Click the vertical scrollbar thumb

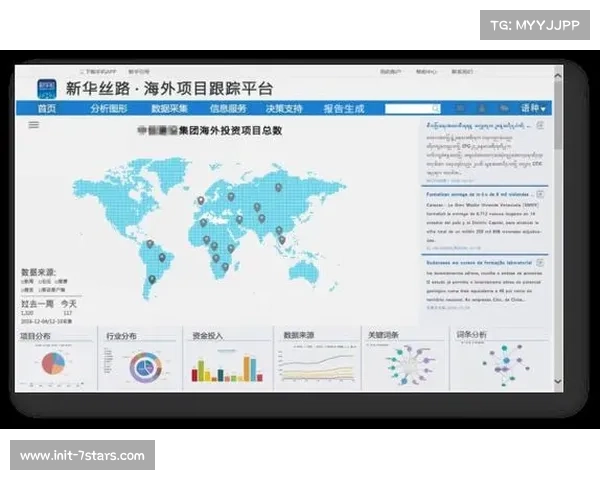(x=558, y=115)
